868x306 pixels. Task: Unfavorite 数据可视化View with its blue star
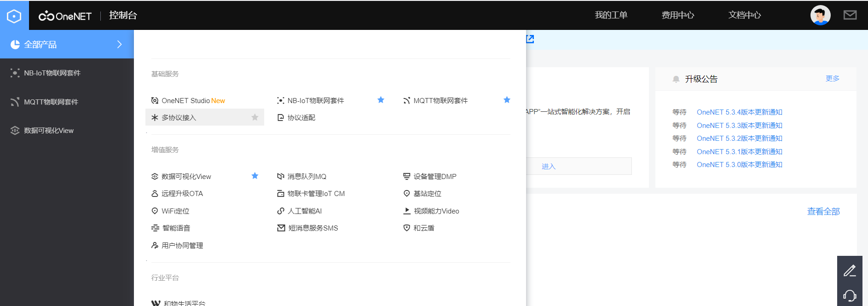pos(255,176)
